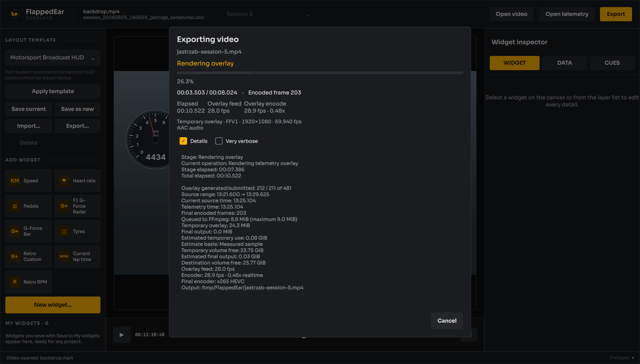The image size is (640, 364).
Task: Click the MY WIDGETS · 0 heading
Action: 27,323
